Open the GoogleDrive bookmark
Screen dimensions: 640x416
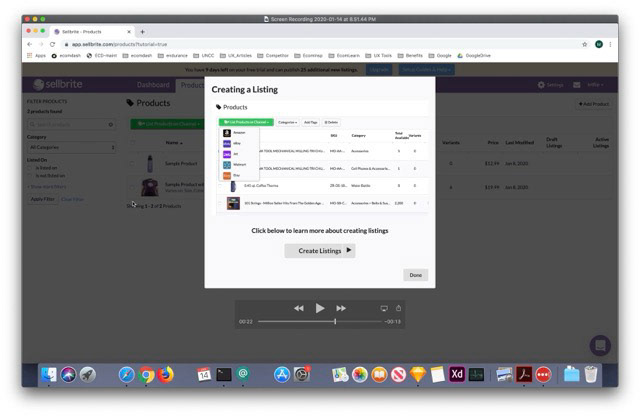pos(474,56)
